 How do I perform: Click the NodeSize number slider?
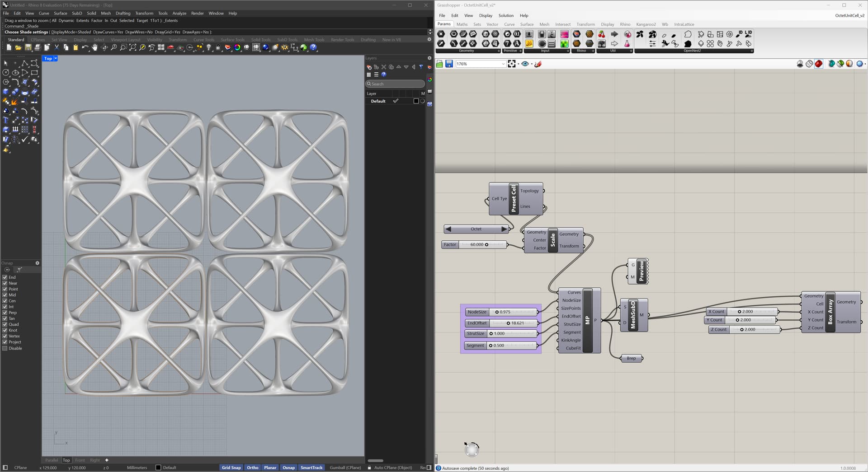click(x=514, y=312)
